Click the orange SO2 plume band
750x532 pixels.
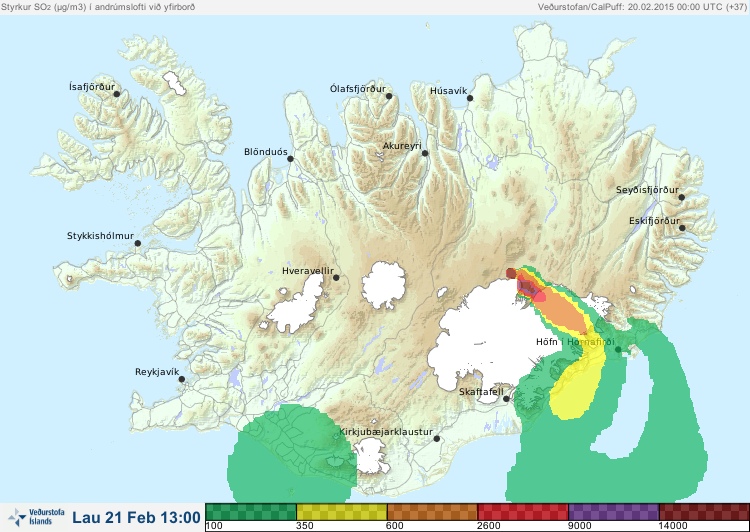click(x=563, y=311)
